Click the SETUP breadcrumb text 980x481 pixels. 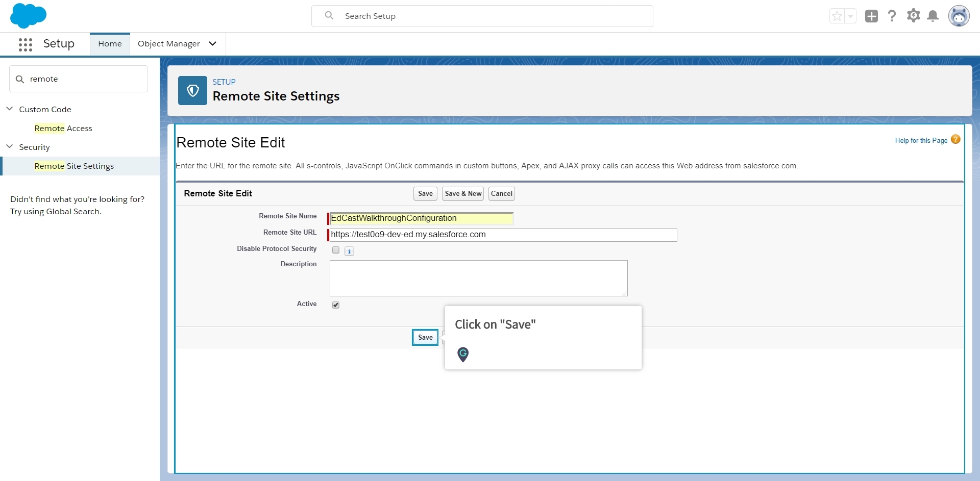pyautogui.click(x=224, y=82)
